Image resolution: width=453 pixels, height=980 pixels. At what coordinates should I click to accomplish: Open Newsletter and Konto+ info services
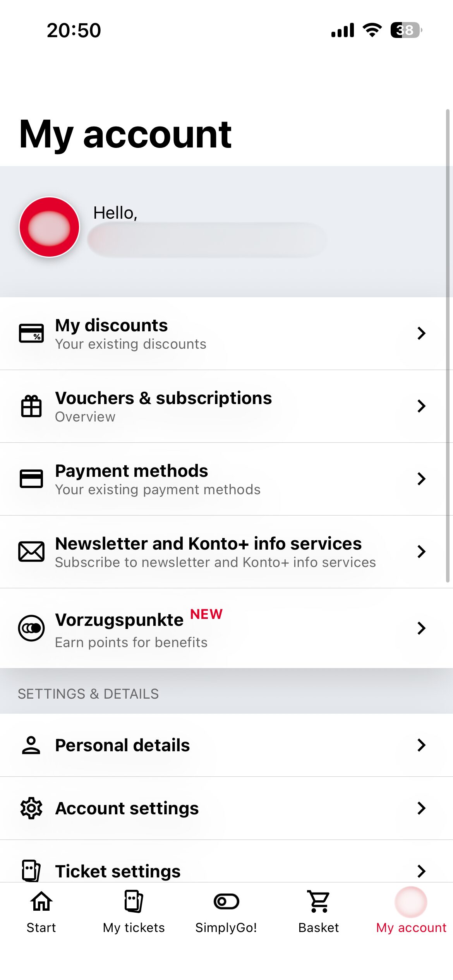215,552
